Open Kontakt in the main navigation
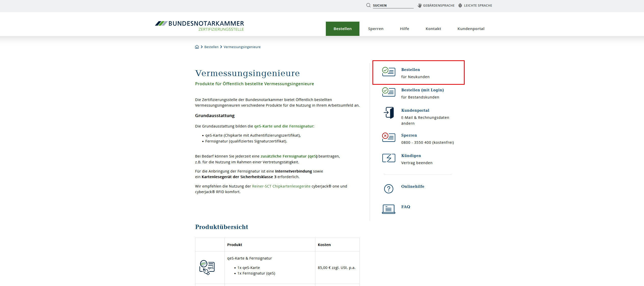Image resolution: width=644 pixels, height=286 pixels. tap(433, 29)
